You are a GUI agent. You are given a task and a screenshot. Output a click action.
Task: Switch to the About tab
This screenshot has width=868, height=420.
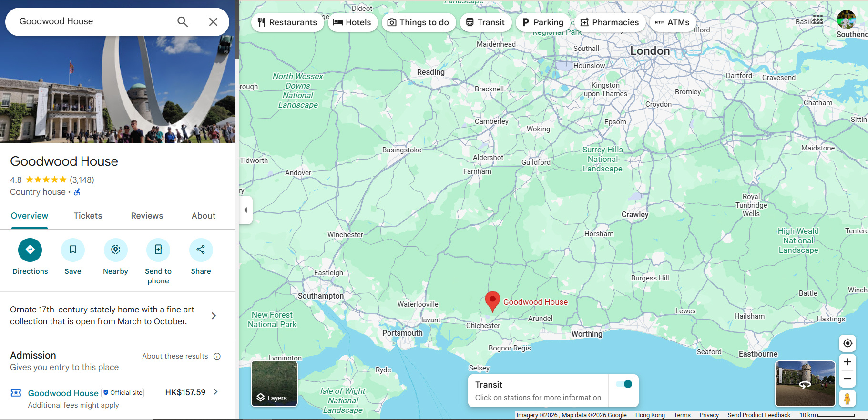pyautogui.click(x=204, y=216)
